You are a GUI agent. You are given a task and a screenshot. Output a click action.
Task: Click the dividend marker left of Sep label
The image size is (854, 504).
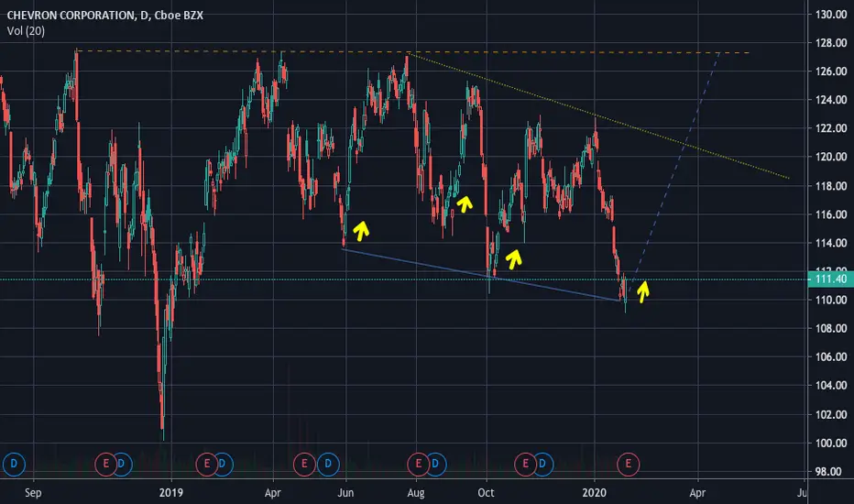14,465
